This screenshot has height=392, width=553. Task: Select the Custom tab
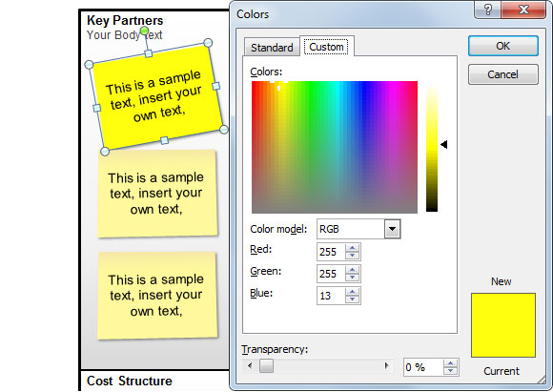pos(326,47)
